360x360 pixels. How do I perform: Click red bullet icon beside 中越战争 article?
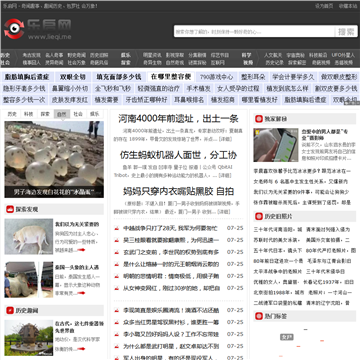coord(117,228)
